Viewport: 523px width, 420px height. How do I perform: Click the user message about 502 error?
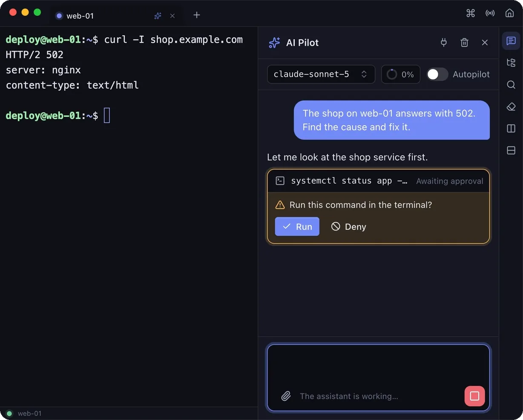[392, 120]
